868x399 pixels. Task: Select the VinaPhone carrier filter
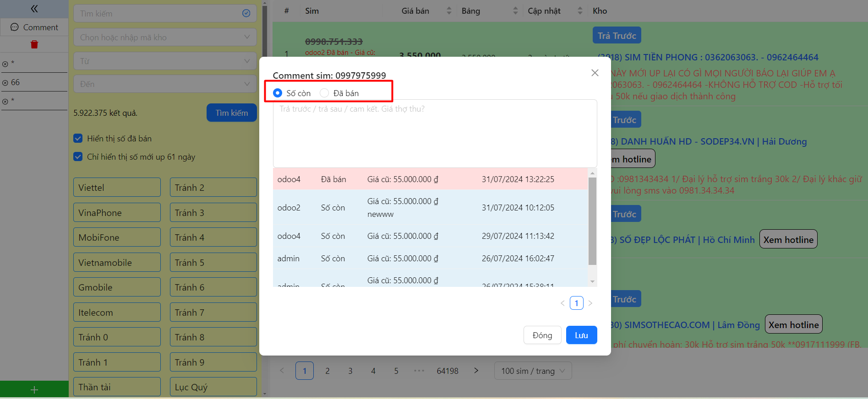pyautogui.click(x=117, y=212)
